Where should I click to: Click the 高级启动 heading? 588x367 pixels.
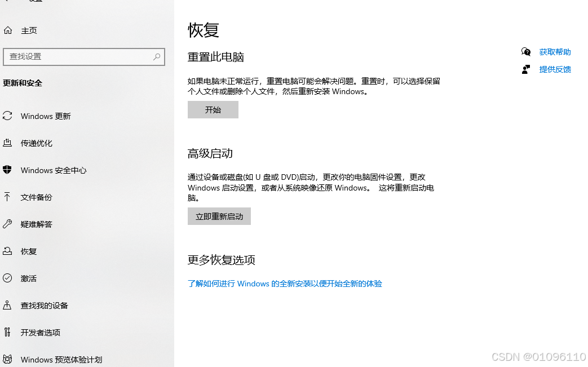pos(210,153)
